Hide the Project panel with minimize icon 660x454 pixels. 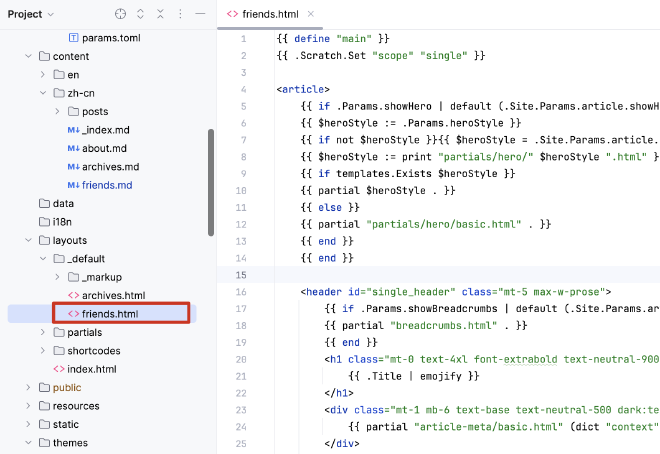click(x=201, y=14)
